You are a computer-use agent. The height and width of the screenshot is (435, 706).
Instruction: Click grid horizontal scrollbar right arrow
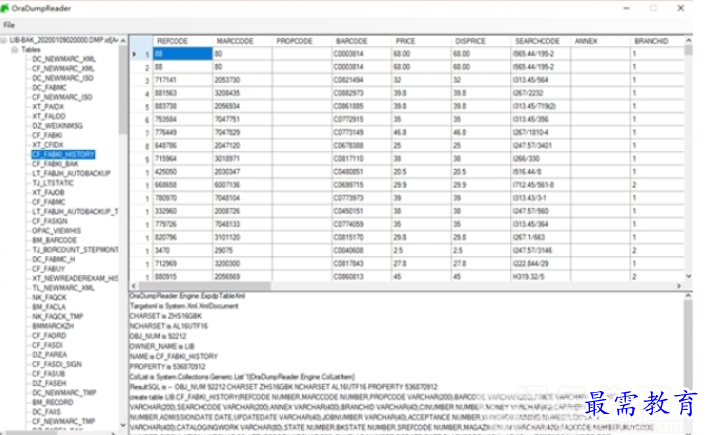pos(679,286)
